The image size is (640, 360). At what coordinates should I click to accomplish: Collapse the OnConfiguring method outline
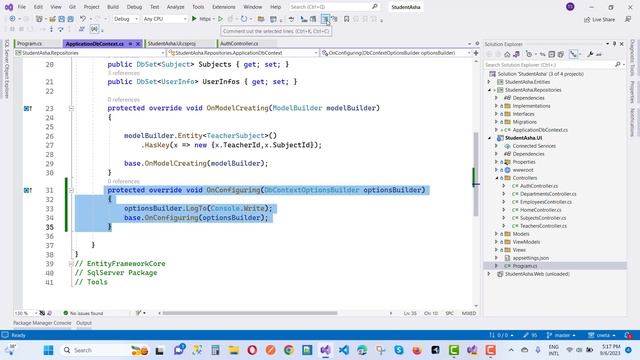pyautogui.click(x=71, y=190)
